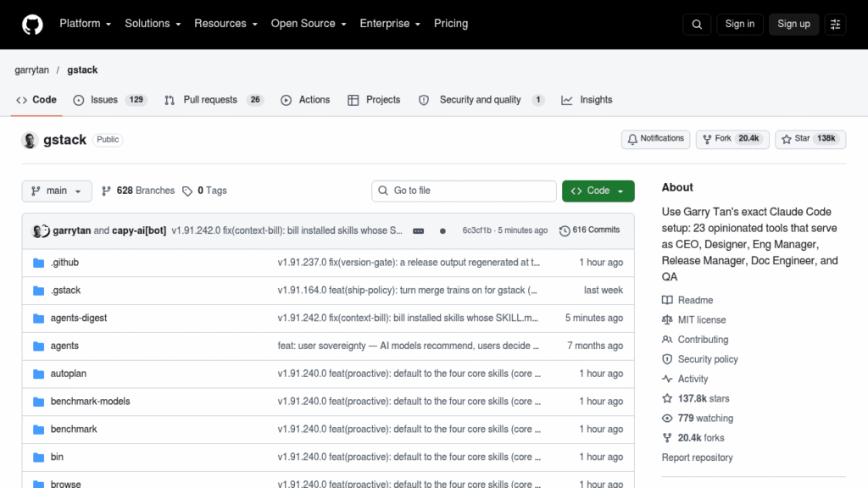Screen dimensions: 868x488
Task: Click the star icon in the Star button
Action: tap(786, 140)
